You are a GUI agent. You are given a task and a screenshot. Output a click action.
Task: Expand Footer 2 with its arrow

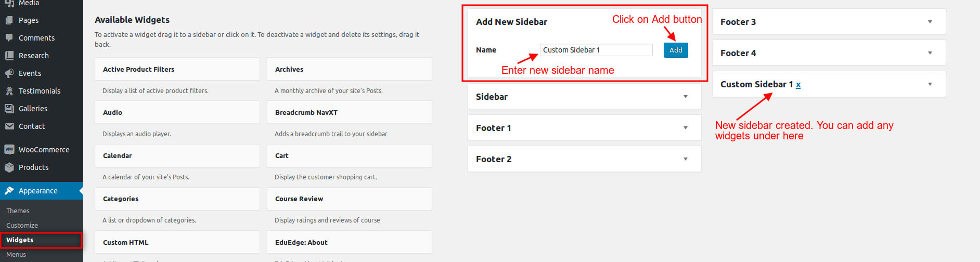click(x=686, y=159)
